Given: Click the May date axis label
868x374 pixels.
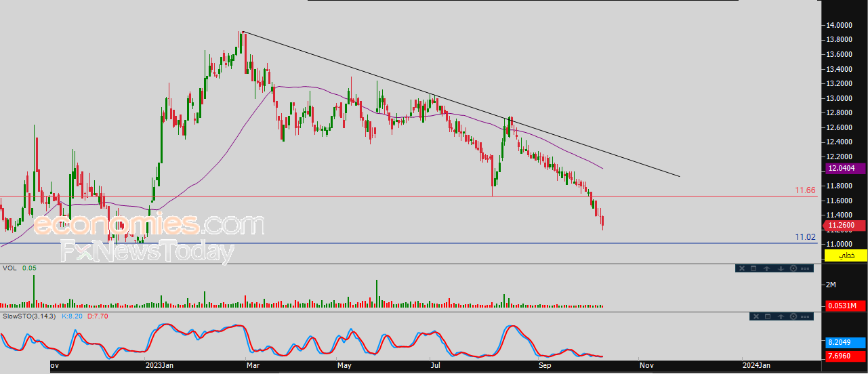Looking at the screenshot, I should pos(344,365).
